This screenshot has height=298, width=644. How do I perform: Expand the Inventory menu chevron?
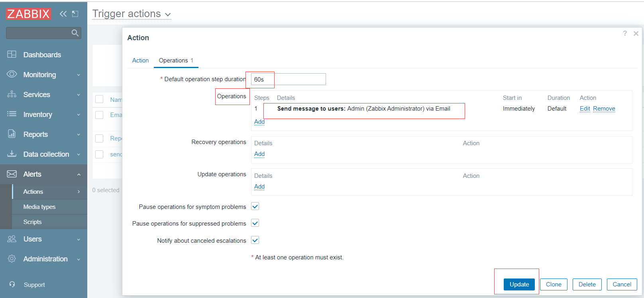79,115
